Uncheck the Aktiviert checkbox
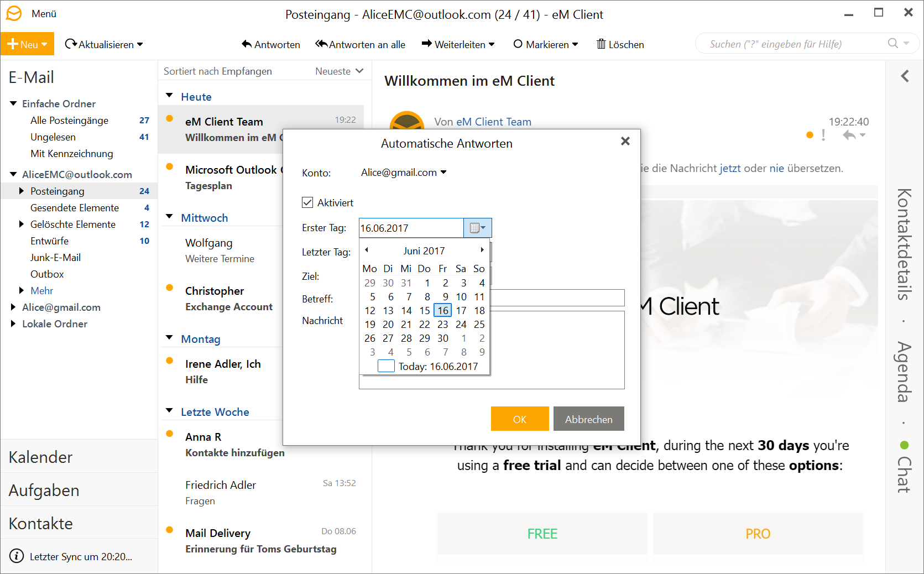The image size is (924, 574). [307, 202]
